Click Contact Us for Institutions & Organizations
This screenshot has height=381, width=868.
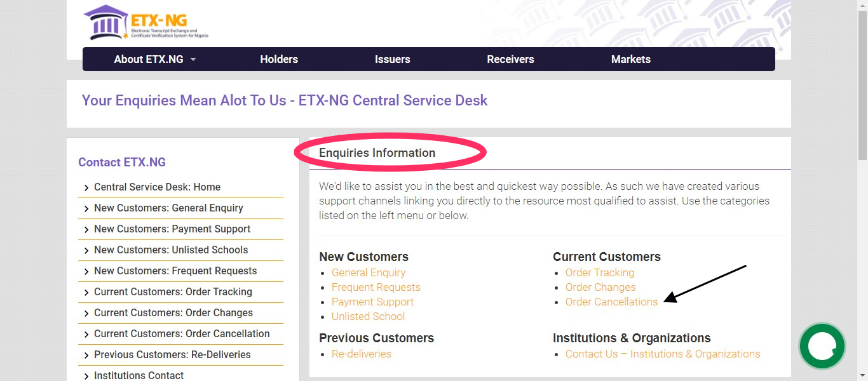coord(662,354)
